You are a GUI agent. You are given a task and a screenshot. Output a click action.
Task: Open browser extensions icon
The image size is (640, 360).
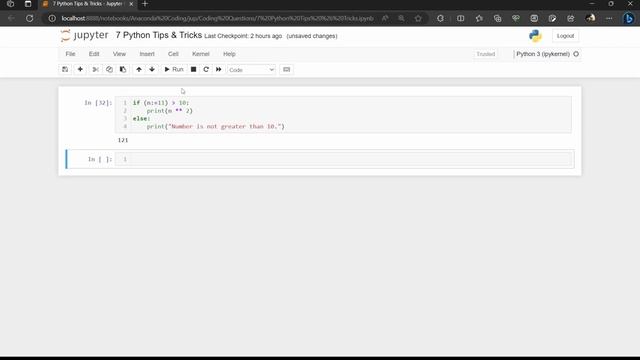(440, 18)
